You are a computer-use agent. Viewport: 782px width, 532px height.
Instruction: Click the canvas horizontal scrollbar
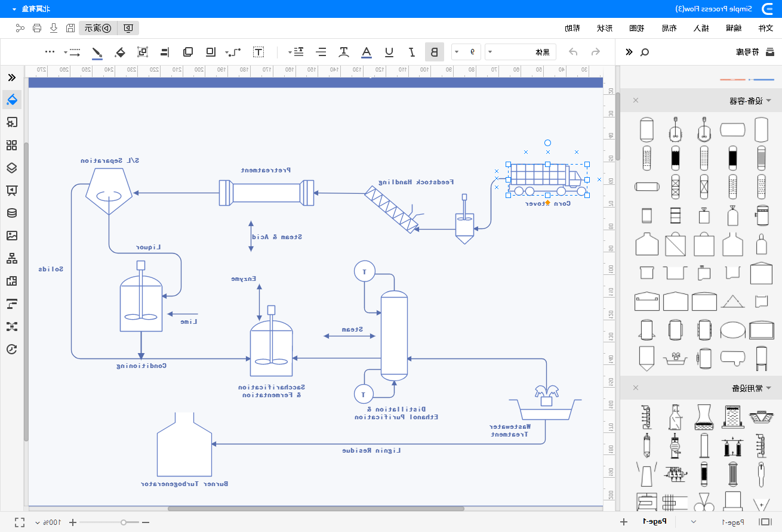[x=316, y=509]
